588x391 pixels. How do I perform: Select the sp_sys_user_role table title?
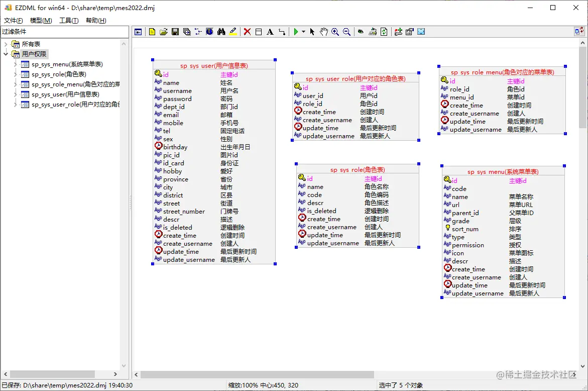[356, 79]
